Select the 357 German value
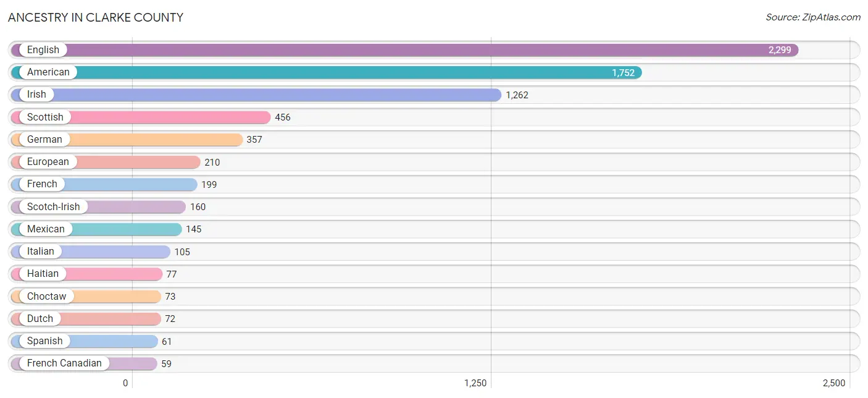This screenshot has height=398, width=868. [x=254, y=140]
